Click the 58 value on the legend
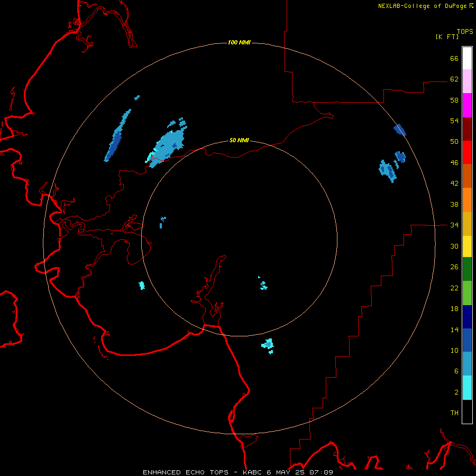The width and height of the screenshot is (476, 476). click(x=454, y=100)
